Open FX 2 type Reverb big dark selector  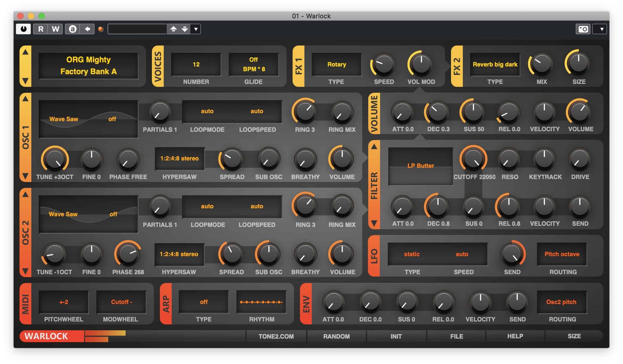pyautogui.click(x=495, y=64)
